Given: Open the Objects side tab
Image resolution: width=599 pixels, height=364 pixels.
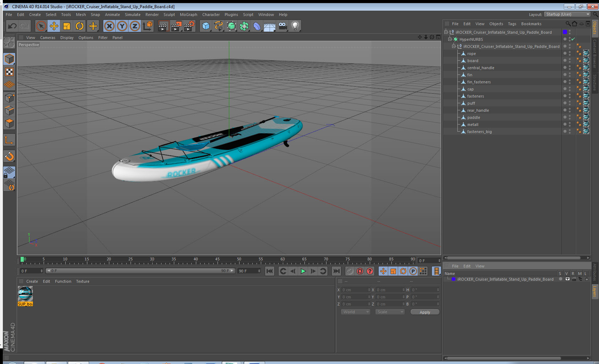Looking at the screenshot, I should click(594, 27).
